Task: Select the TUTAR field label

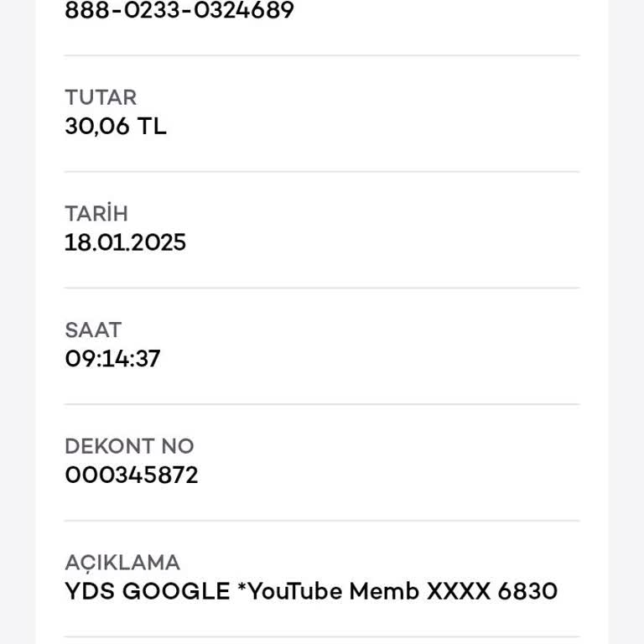Action: (x=101, y=97)
